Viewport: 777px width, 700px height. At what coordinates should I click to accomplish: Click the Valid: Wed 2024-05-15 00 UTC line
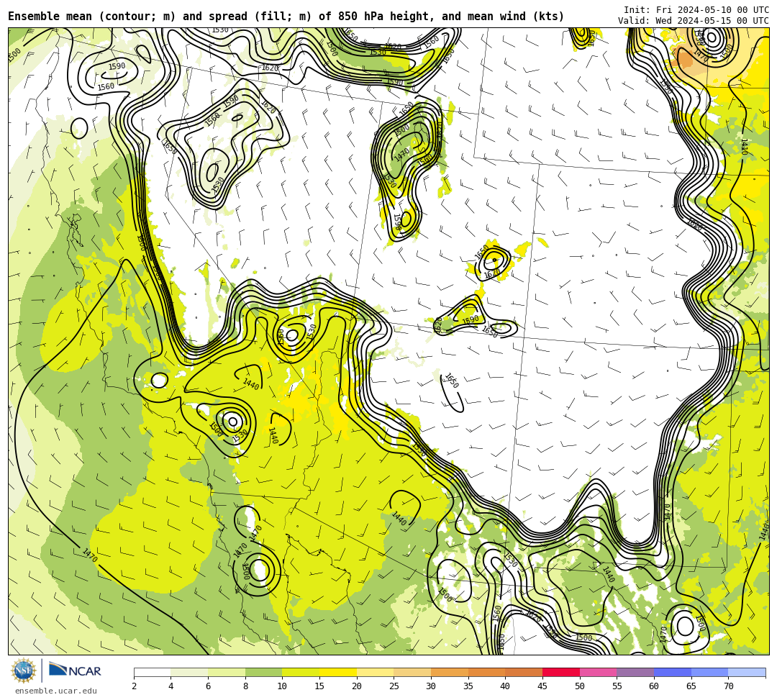[x=694, y=21]
